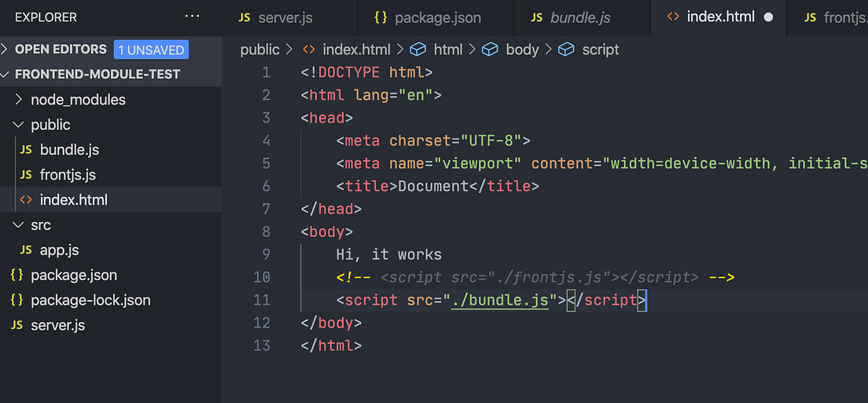868x403 pixels.
Task: Click the public breadcrumb segment
Action: click(259, 50)
